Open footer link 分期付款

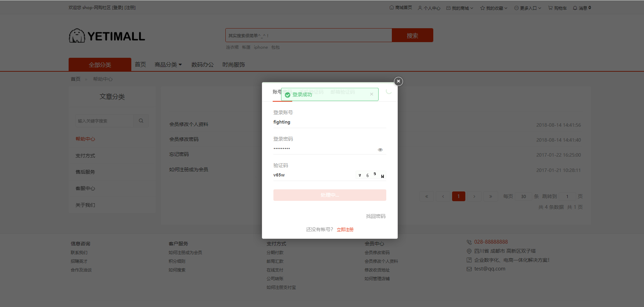[x=275, y=253]
